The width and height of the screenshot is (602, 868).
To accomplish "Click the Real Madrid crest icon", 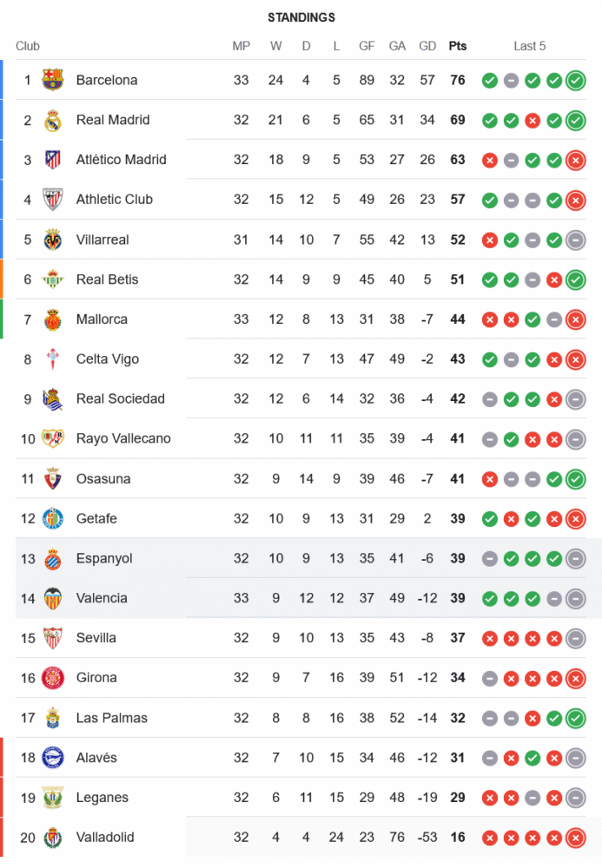I will 53,120.
